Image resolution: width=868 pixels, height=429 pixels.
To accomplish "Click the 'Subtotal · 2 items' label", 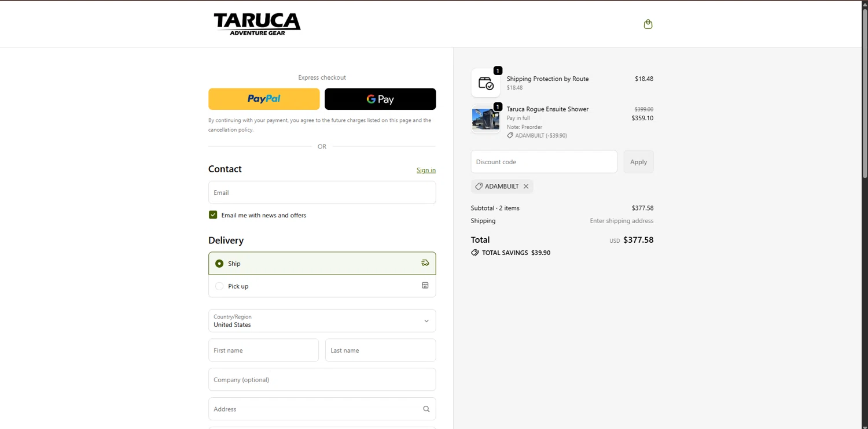I will pyautogui.click(x=495, y=208).
